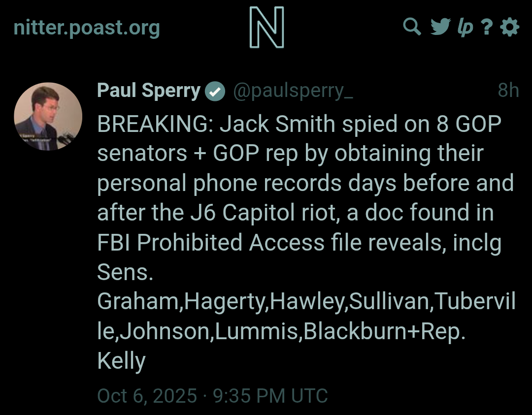Go to nitter.poast.org home link
This screenshot has height=415, width=532.
click(87, 28)
